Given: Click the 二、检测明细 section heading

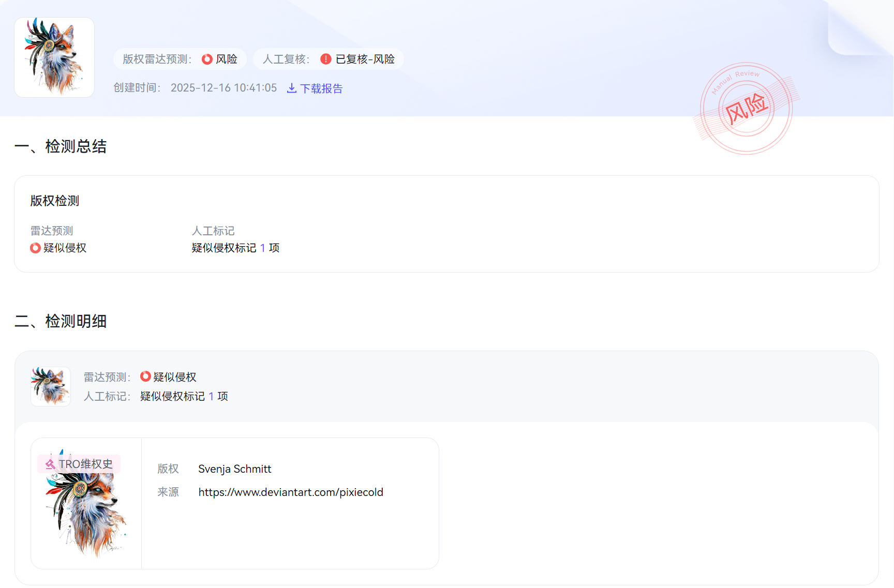Looking at the screenshot, I should coord(61,321).
